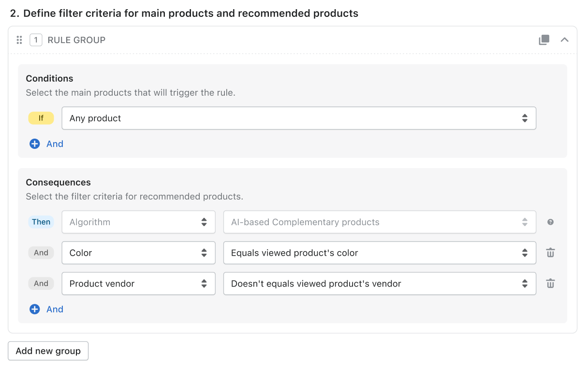Duplicate the rule group using the copy icon
Image resolution: width=588 pixels, height=374 pixels.
click(544, 40)
